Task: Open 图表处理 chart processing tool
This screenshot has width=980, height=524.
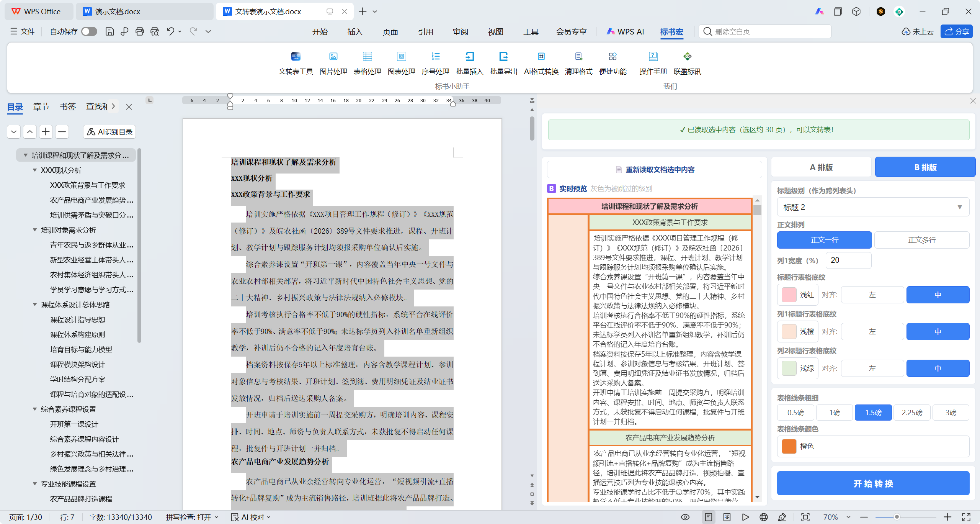Action: [401, 63]
